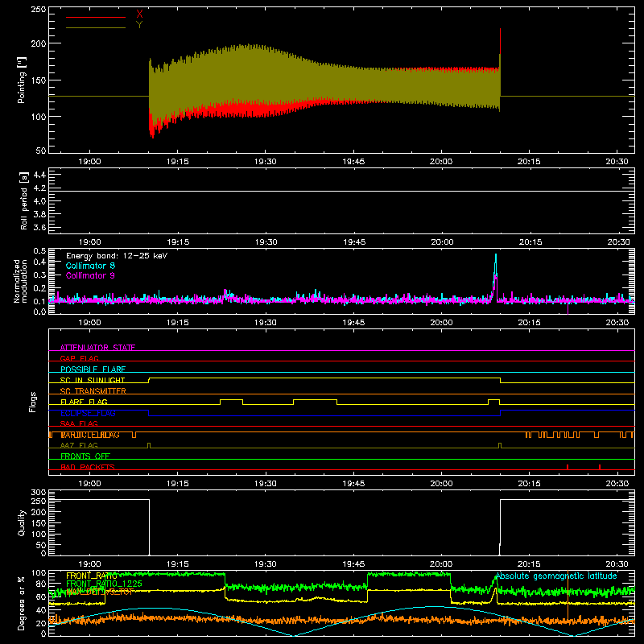
Task: Click the orange MAX_DET_VS_TOT legend label
Action: click(x=100, y=592)
